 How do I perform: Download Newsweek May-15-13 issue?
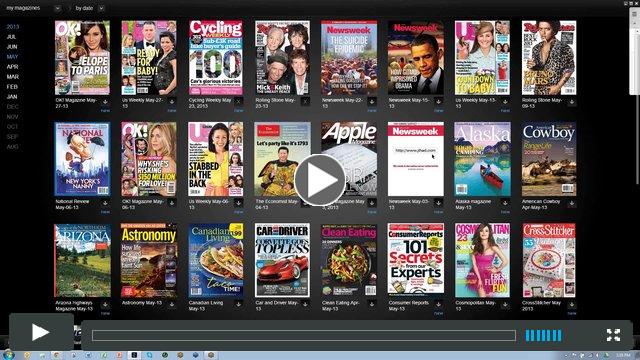click(439, 102)
